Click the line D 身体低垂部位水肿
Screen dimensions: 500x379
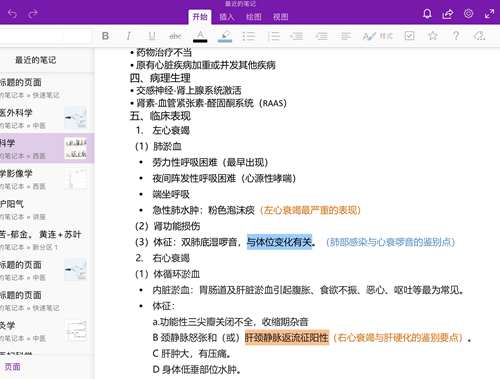[x=197, y=369]
